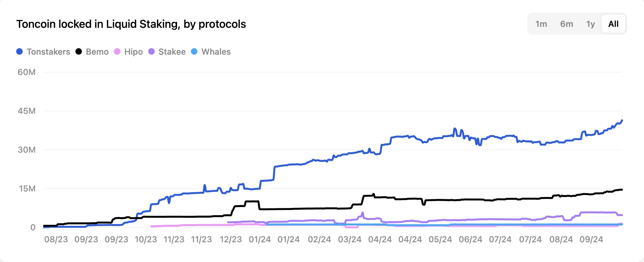The width and height of the screenshot is (644, 262).
Task: Click the Whales light blue legend dot
Action: pyautogui.click(x=194, y=51)
